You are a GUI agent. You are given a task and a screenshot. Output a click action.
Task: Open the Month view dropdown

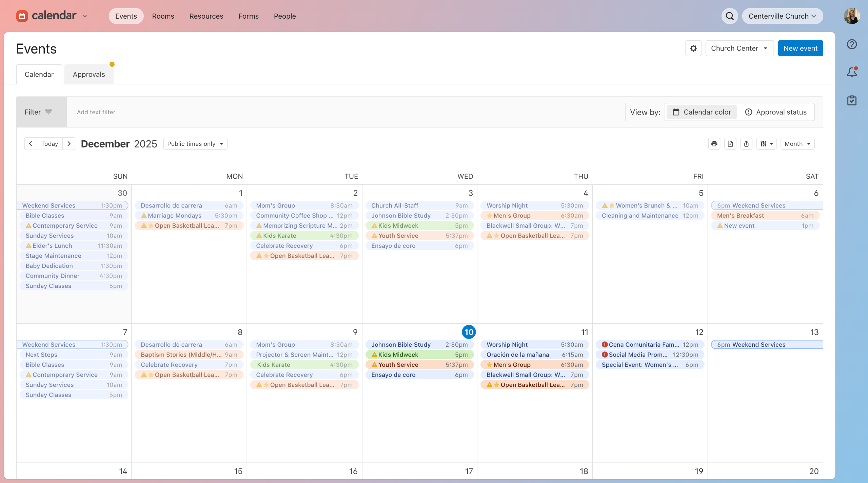click(x=797, y=144)
